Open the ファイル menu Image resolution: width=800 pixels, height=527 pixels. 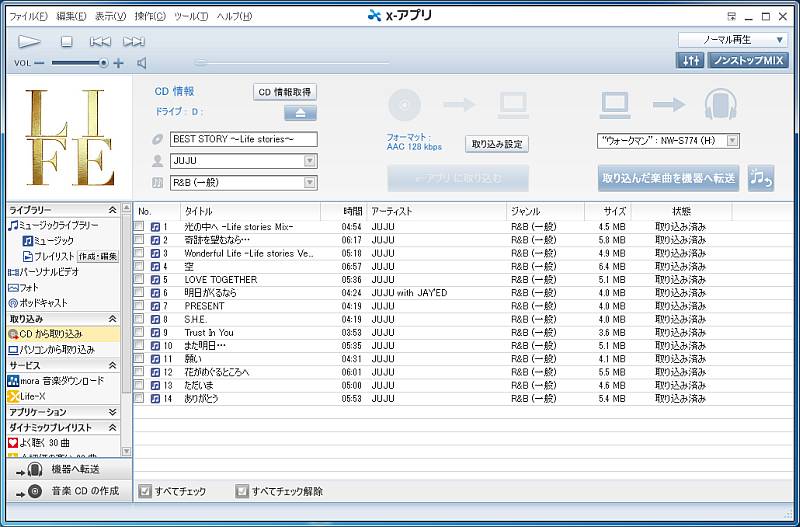[x=29, y=16]
